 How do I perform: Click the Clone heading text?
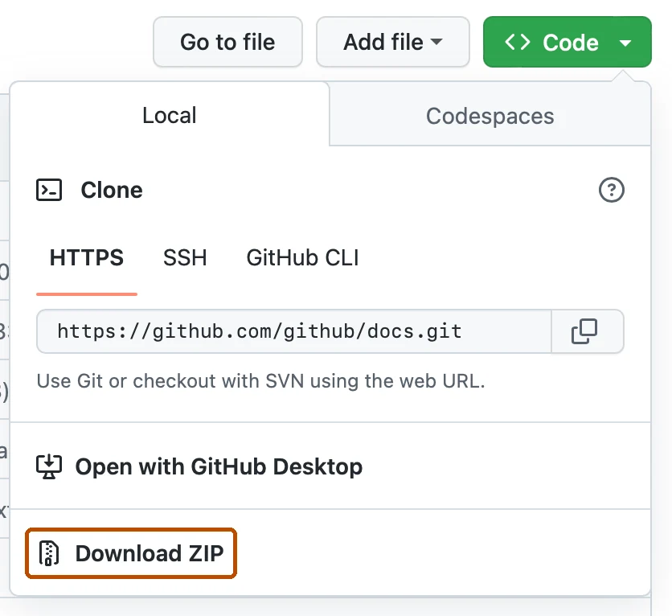click(112, 190)
